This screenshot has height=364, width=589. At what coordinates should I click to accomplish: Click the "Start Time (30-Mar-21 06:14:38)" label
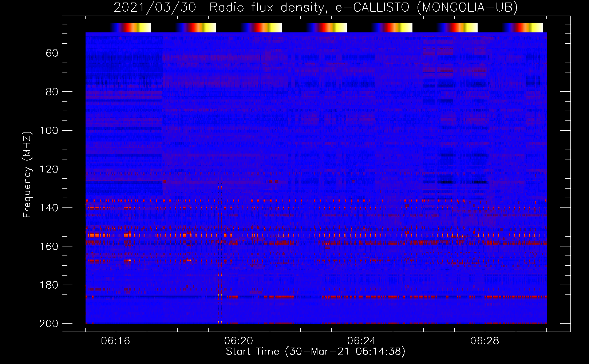[x=316, y=351]
